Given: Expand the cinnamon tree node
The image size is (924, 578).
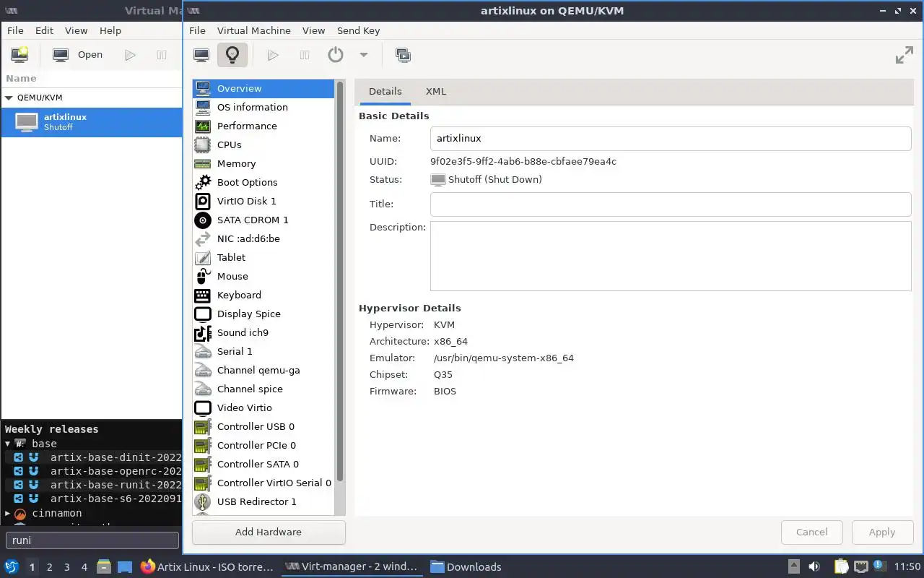Looking at the screenshot, I should pyautogui.click(x=8, y=513).
